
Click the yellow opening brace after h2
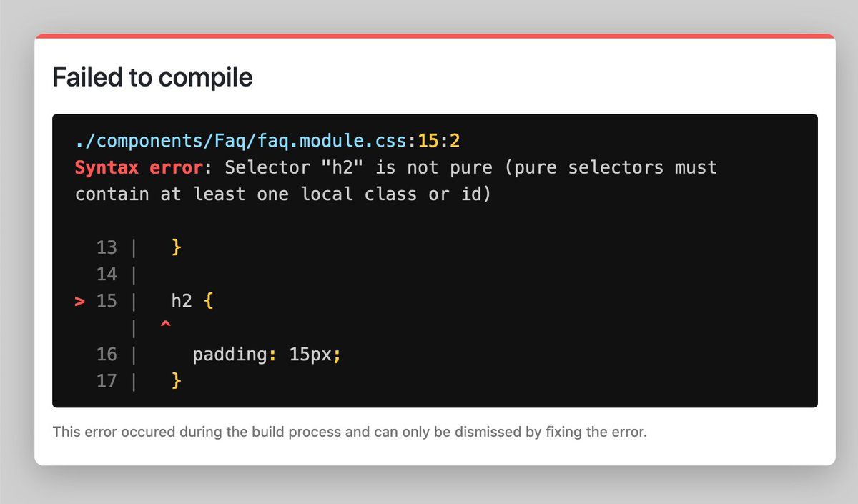[209, 302]
